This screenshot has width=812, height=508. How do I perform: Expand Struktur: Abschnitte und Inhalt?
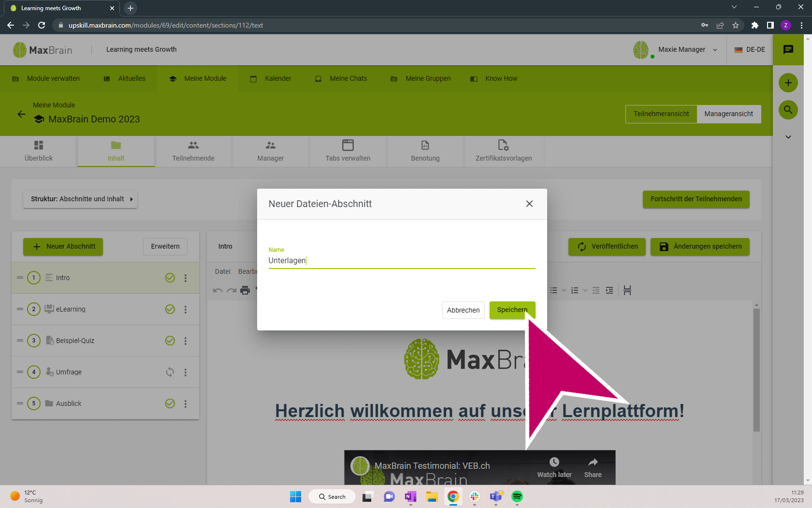pos(80,199)
